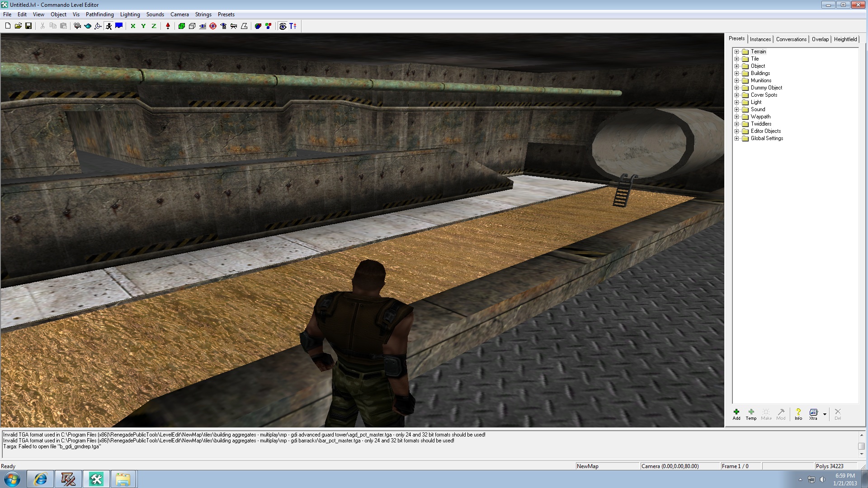Expand the Buildings tree node
Viewport: 868px width, 488px height.
pos(736,73)
